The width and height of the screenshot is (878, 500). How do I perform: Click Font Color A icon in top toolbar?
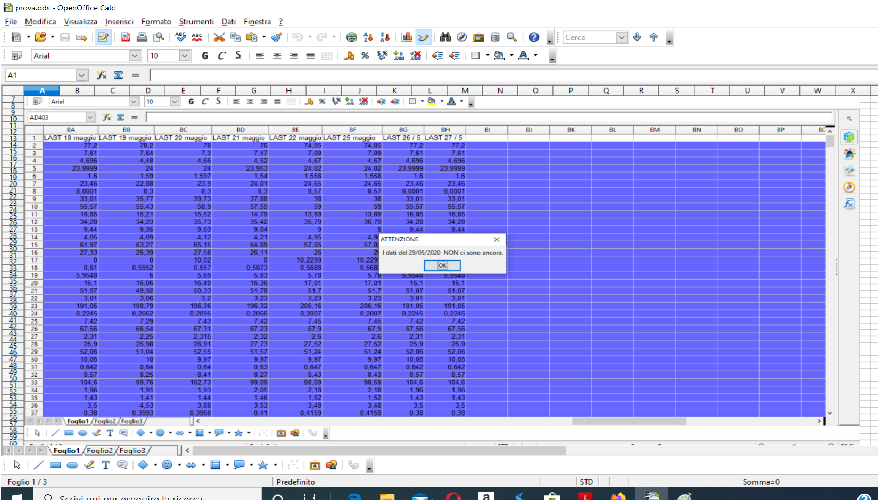coord(523,55)
